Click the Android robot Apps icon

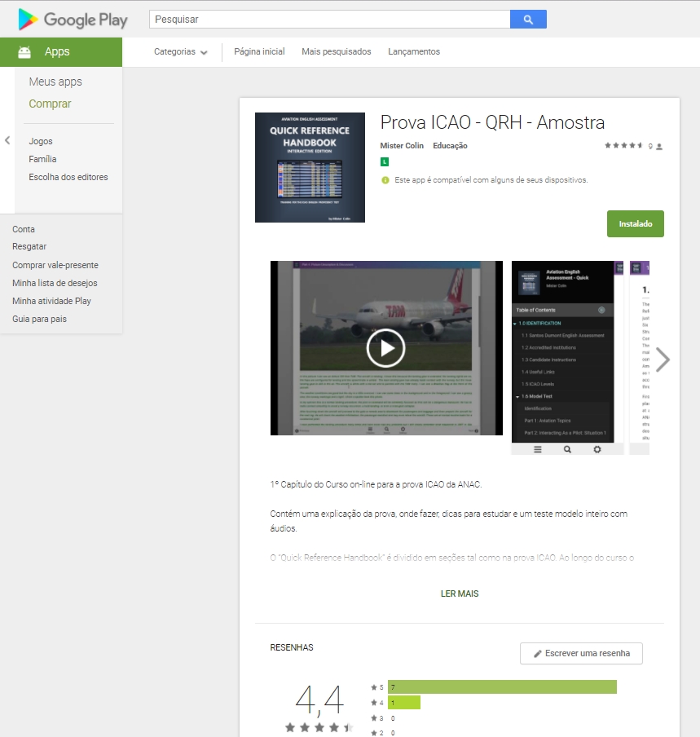coord(24,51)
